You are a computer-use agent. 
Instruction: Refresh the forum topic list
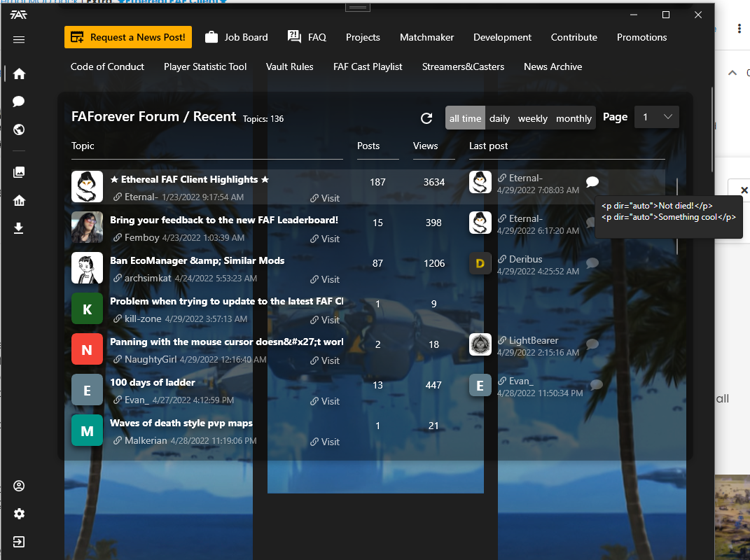tap(426, 118)
